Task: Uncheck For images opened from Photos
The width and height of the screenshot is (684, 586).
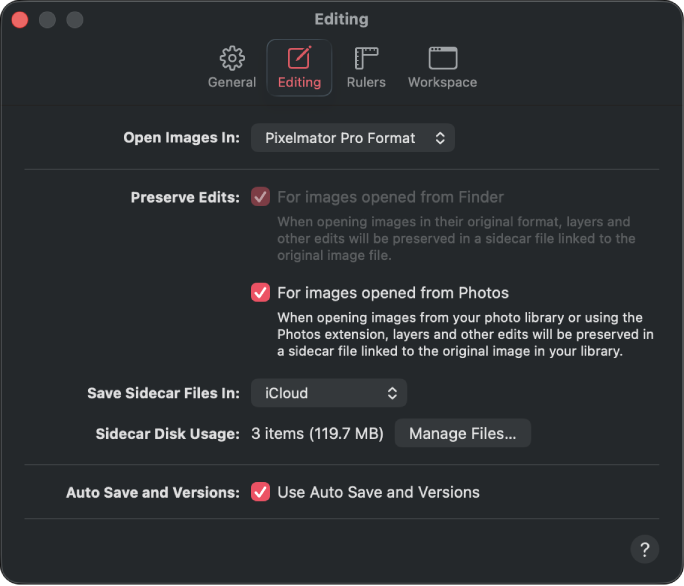Action: 260,292
